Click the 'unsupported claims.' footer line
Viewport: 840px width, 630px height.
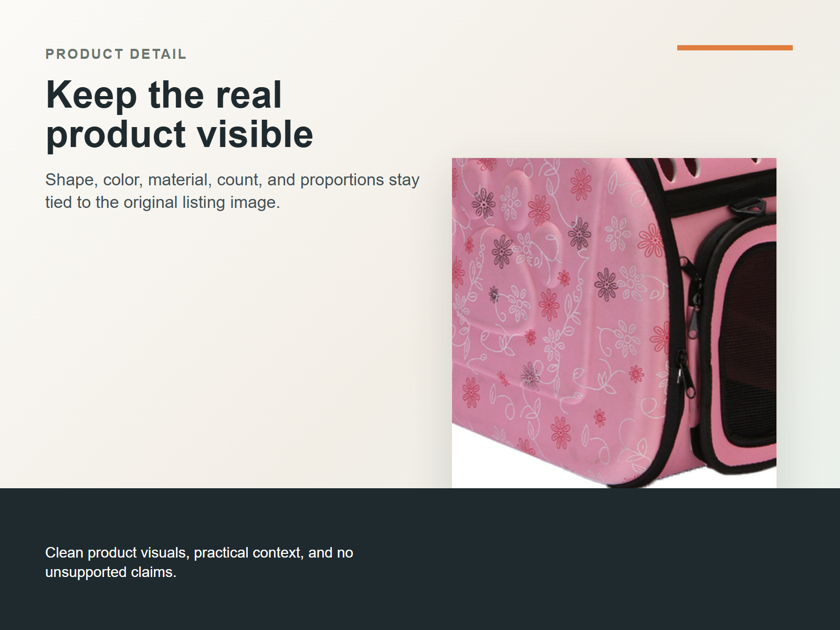coord(111,572)
